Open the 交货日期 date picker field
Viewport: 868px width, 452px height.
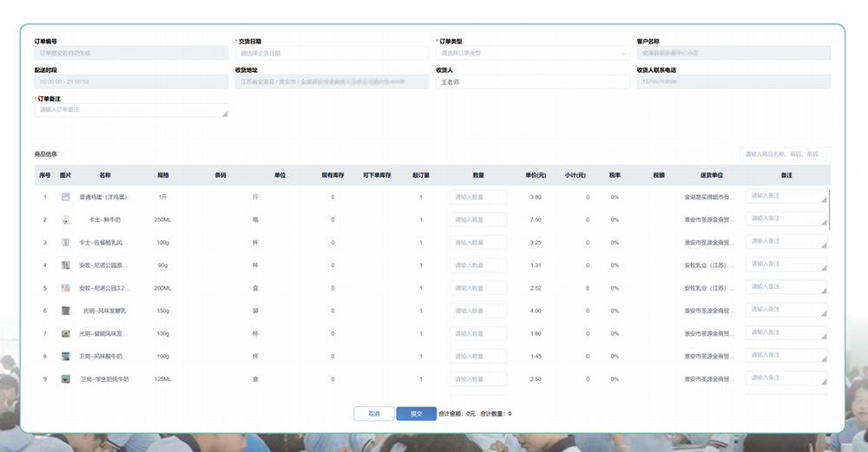[332, 53]
